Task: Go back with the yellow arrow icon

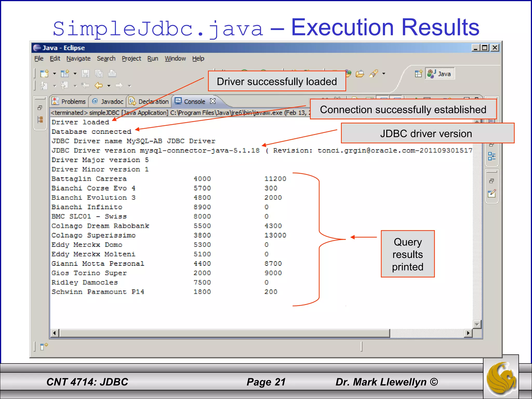Action: [x=98, y=85]
